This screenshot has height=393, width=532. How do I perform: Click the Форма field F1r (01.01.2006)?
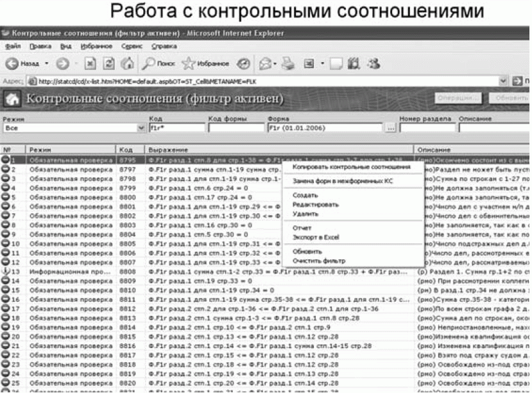(325, 128)
